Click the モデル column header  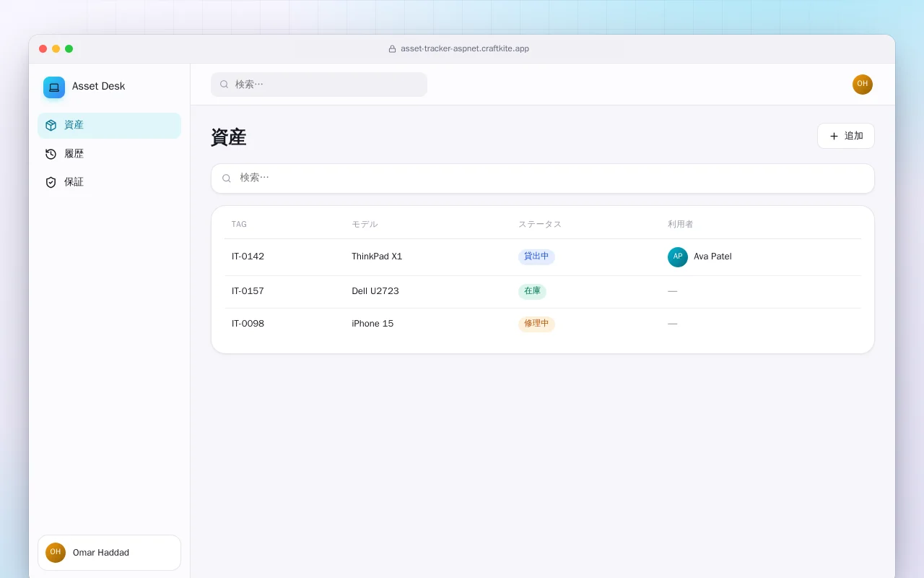tap(365, 225)
